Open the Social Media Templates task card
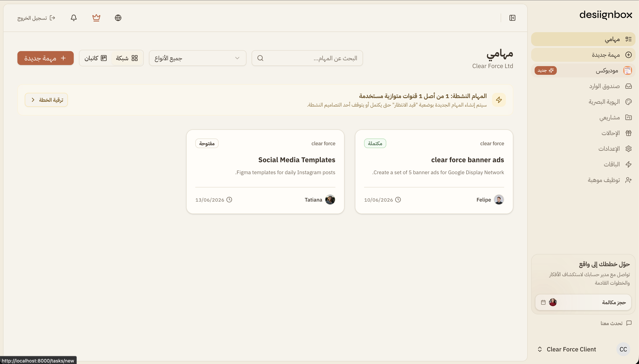Image resolution: width=639 pixels, height=364 pixels. pos(265,172)
